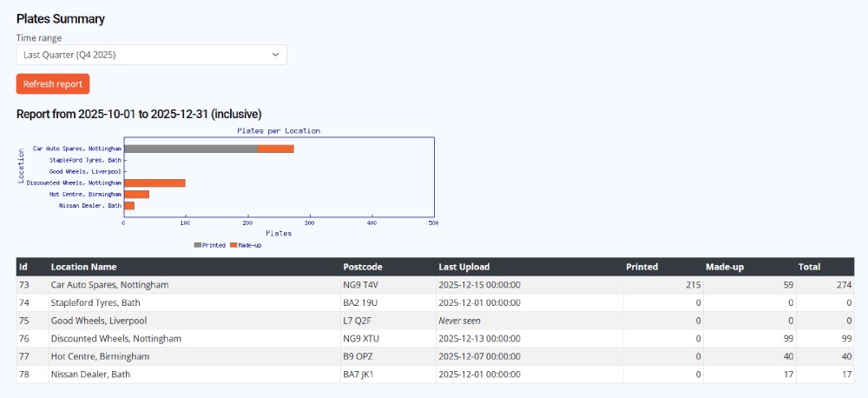
Task: Select the Discounted Wheels, Nottingham table cell
Action: pos(194,339)
